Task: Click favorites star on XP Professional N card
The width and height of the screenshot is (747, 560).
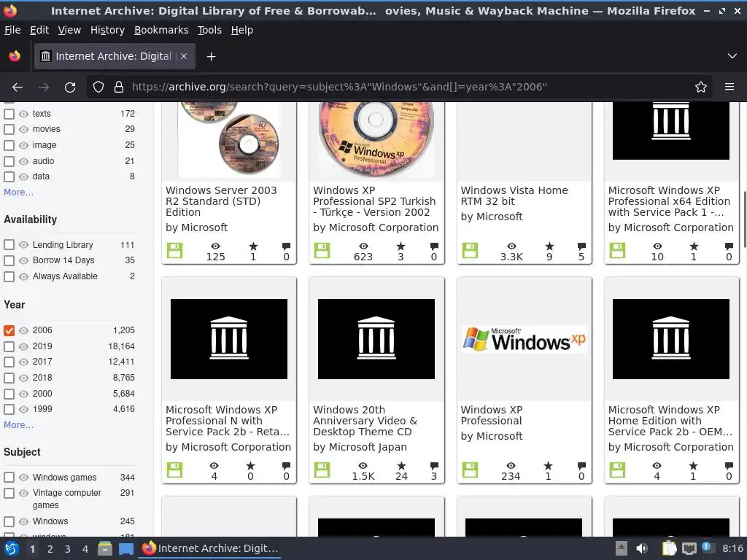Action: tap(250, 466)
